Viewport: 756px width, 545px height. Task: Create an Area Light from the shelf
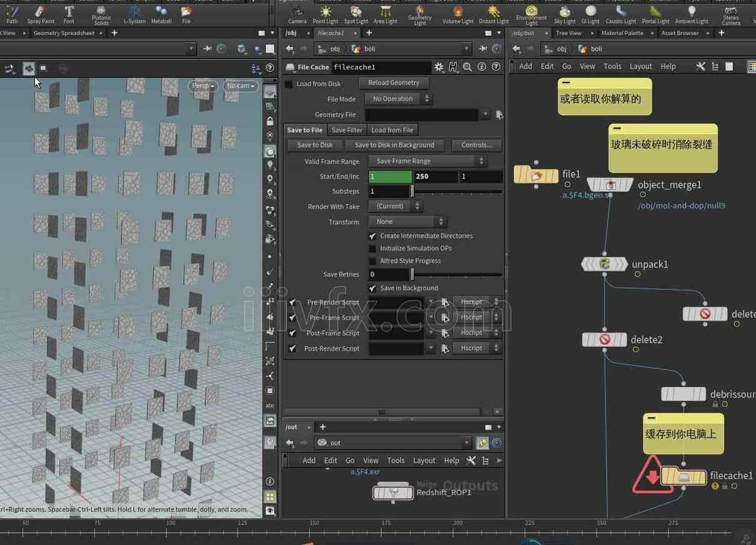point(385,14)
